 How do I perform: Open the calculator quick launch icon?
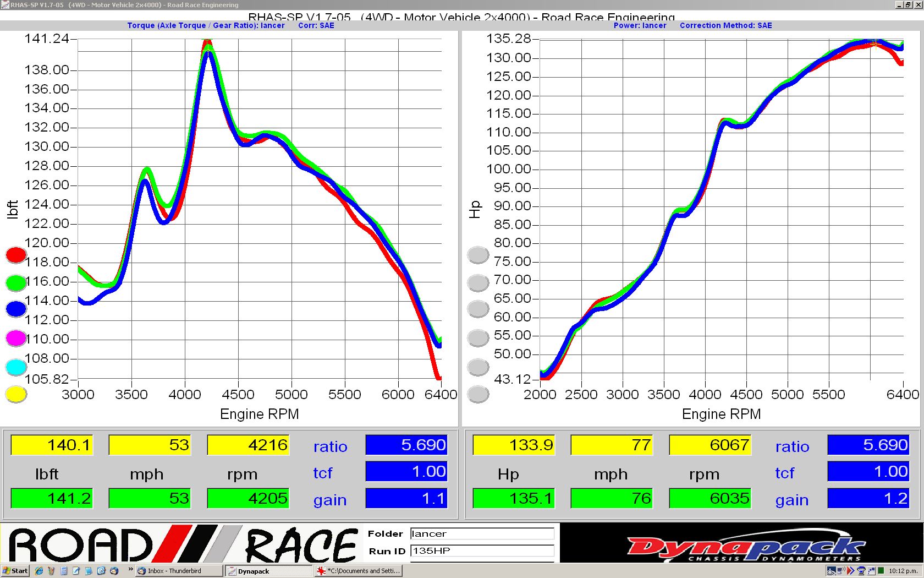(x=64, y=571)
